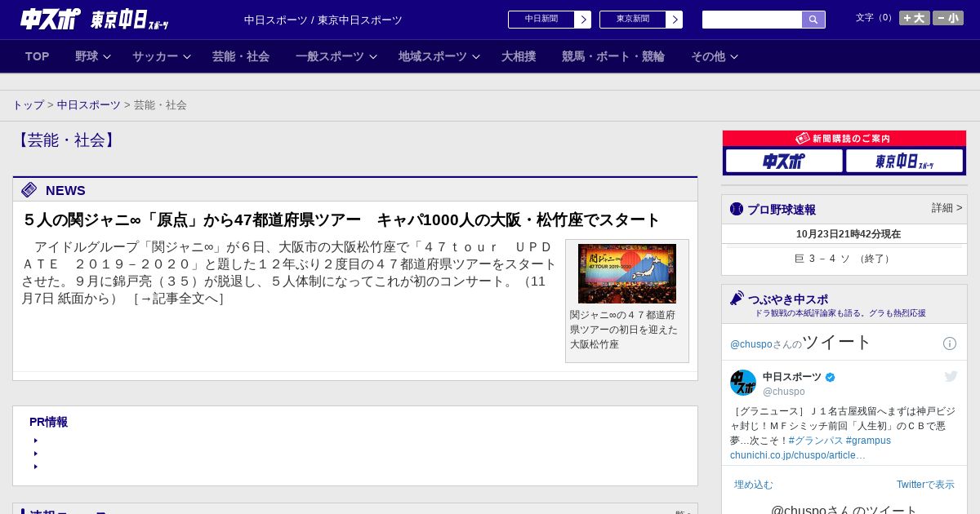Click 中日スポーツ / 東京中日スポーツ header text
980x514 pixels.
pos(323,20)
